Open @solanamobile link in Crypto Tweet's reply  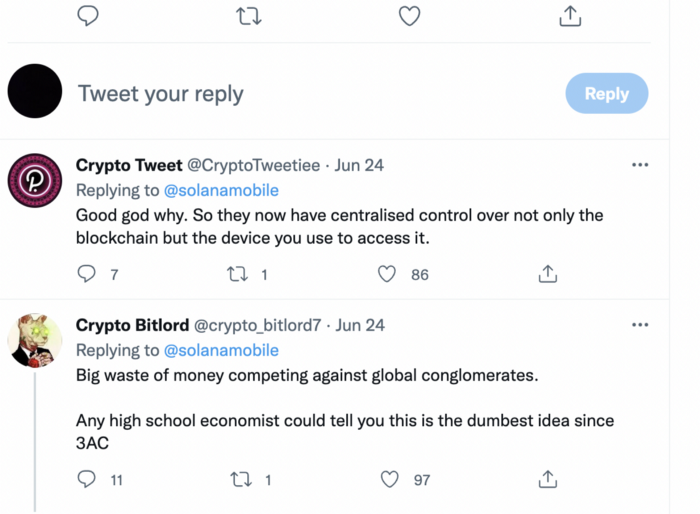221,190
